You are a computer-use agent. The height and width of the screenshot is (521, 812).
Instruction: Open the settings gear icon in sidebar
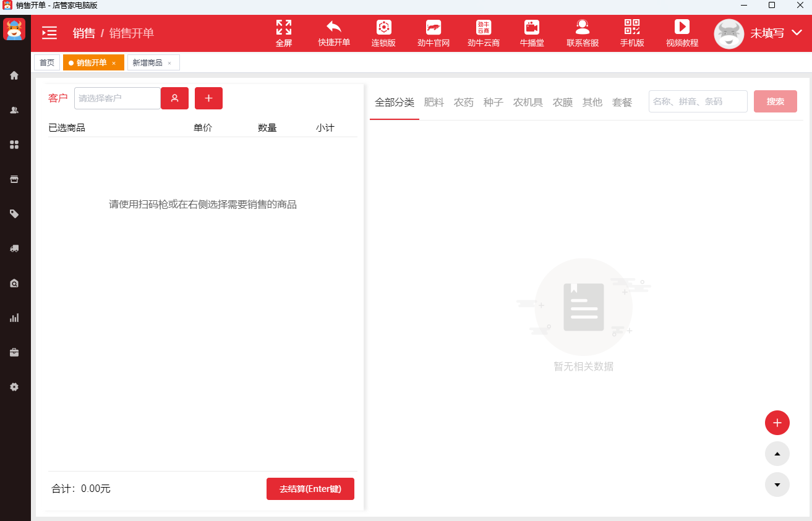click(14, 387)
